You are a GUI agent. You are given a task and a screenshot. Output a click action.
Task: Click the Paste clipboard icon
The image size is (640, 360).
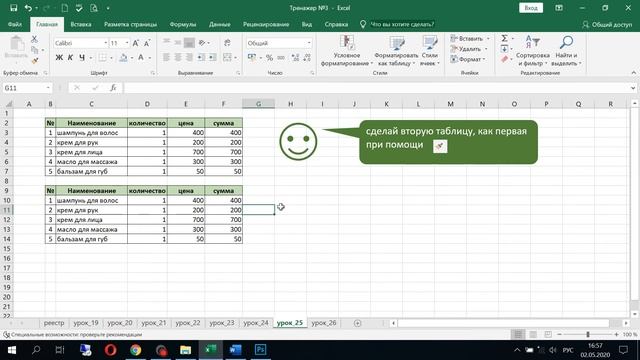click(17, 44)
